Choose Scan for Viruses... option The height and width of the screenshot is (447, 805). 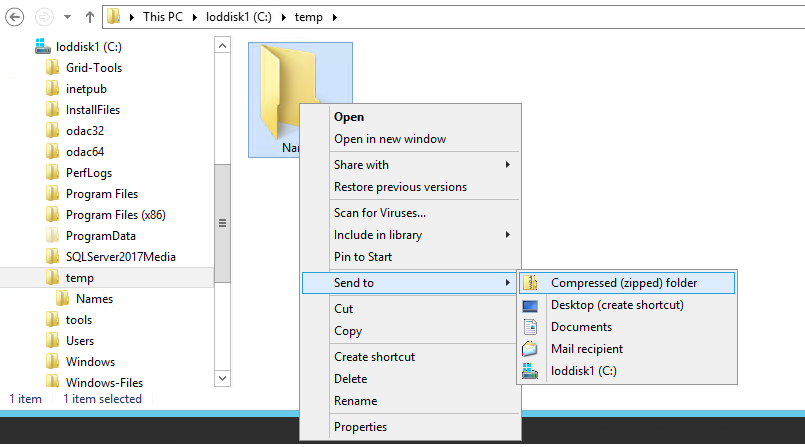[379, 213]
